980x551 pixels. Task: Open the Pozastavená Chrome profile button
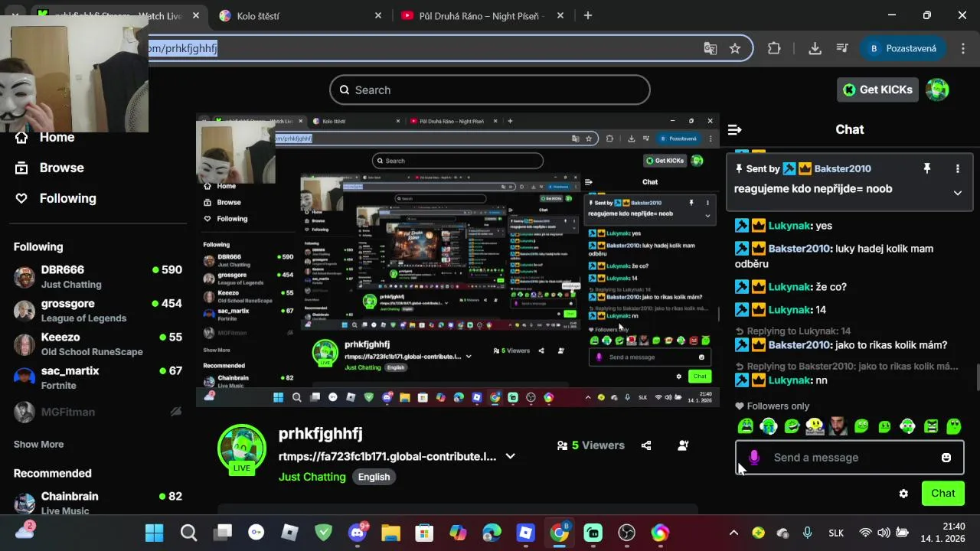(x=903, y=48)
